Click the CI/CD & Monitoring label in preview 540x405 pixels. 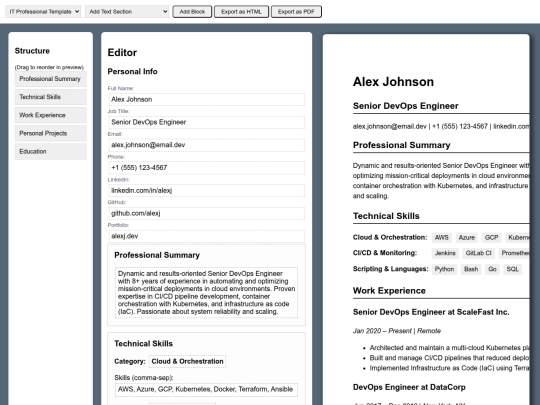pos(385,253)
